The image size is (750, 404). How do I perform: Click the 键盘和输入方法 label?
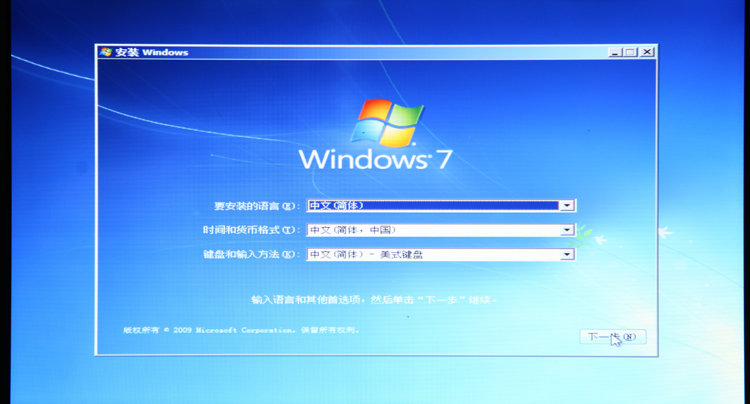click(250, 255)
